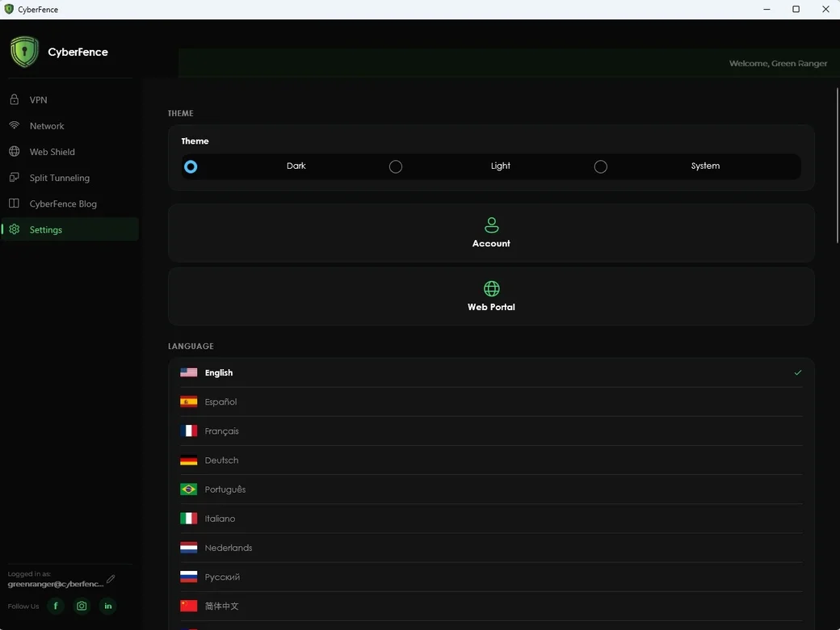The height and width of the screenshot is (630, 840).
Task: Open the LinkedIn follow icon
Action: tap(107, 606)
